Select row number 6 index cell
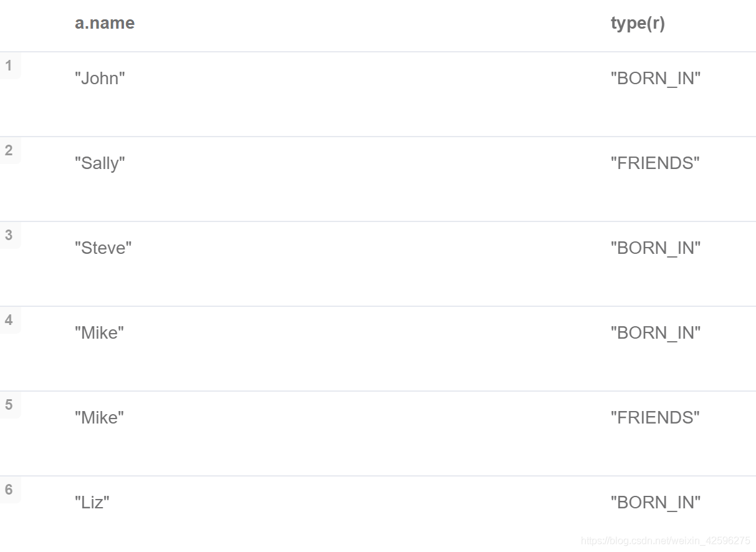Image resolution: width=756 pixels, height=552 pixels. point(9,490)
